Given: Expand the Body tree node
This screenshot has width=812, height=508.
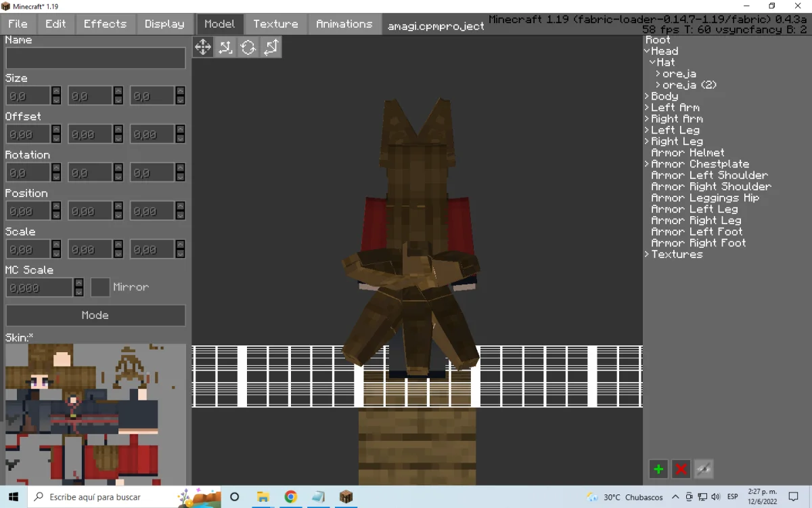Looking at the screenshot, I should pos(647,96).
